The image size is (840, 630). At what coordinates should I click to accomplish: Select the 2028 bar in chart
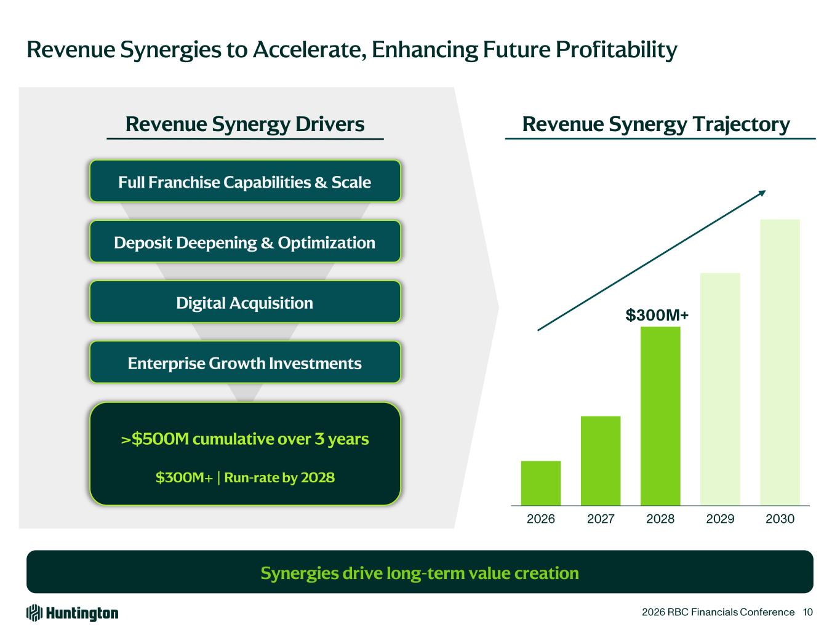[x=660, y=416]
